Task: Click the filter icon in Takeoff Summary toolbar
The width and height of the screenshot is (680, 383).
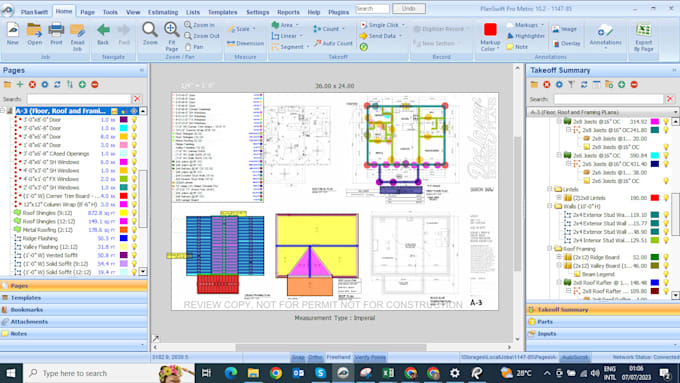Action: 572,85
